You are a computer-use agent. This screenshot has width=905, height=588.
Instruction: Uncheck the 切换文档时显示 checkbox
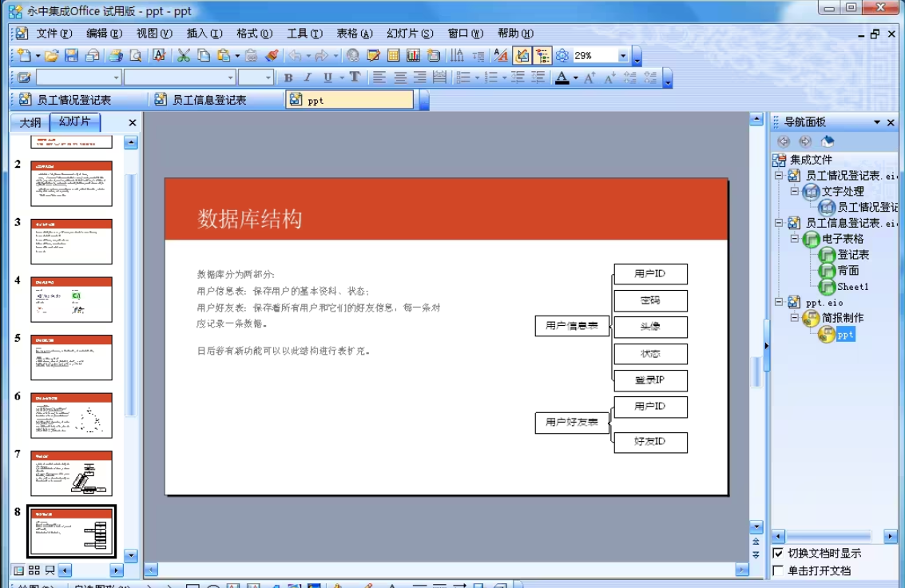(778, 554)
